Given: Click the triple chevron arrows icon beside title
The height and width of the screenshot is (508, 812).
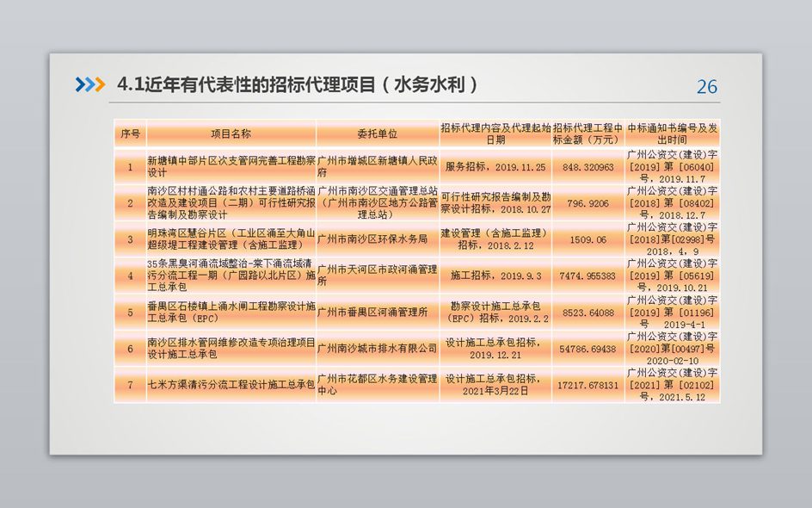Looking at the screenshot, I should 90,84.
